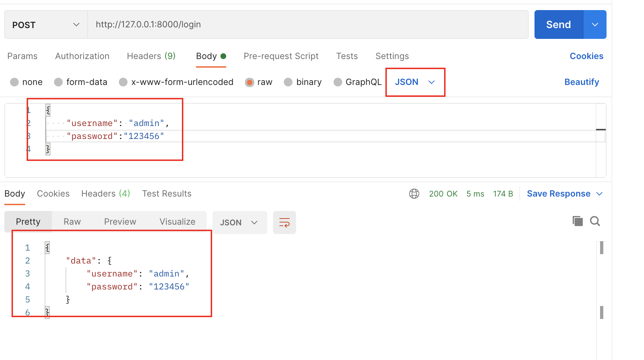The image size is (644, 360).
Task: Open the Cookies link
Action: click(x=586, y=56)
